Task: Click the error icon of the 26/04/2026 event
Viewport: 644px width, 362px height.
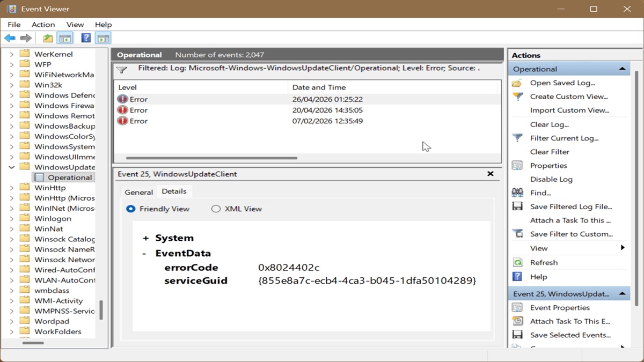Action: 122,99
